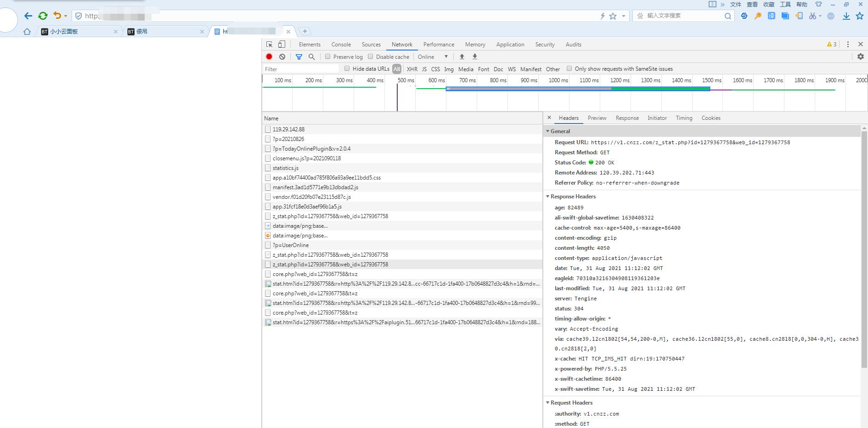Viewport: 868px width, 428px height.
Task: Open network search with the magnifier icon
Action: pos(312,56)
